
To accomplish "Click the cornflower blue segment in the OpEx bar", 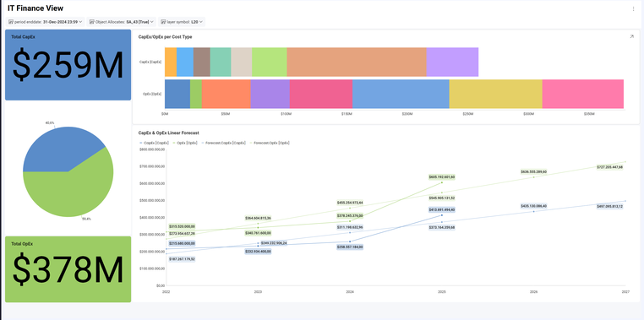I will tap(401, 94).
